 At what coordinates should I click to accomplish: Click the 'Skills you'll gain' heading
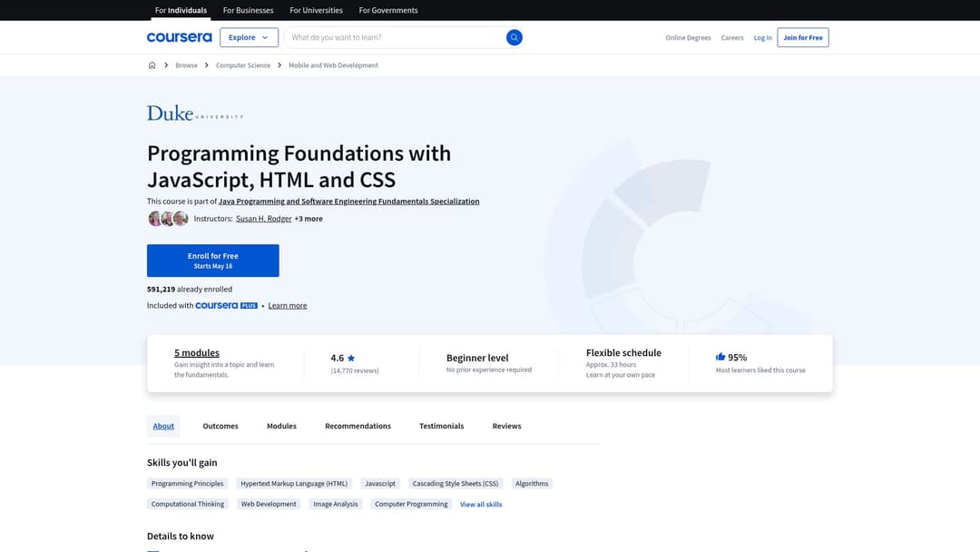tap(181, 463)
